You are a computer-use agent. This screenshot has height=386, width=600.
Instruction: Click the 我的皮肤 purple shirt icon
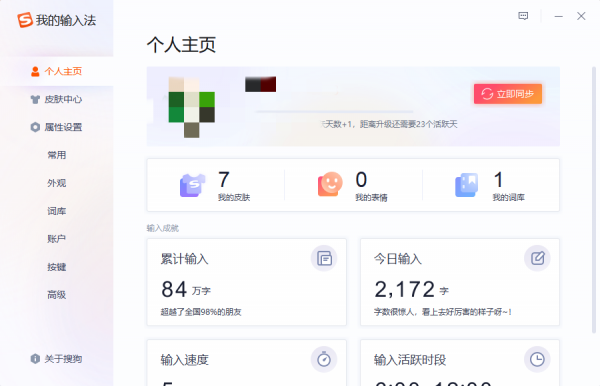pyautogui.click(x=192, y=185)
